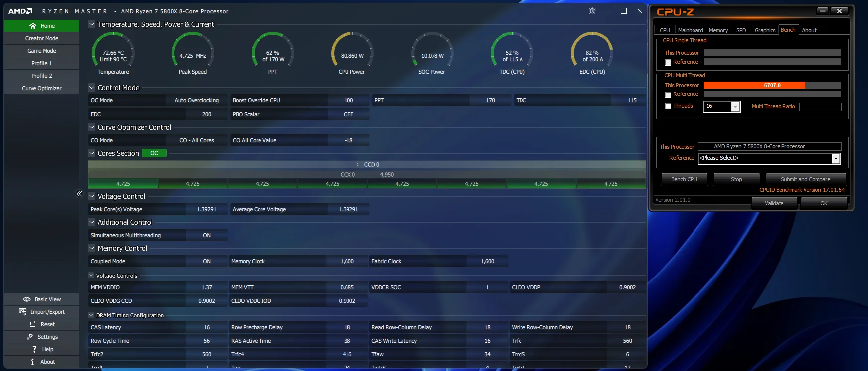868x371 pixels.
Task: Click the Reset icon in sidebar
Action: tap(33, 324)
